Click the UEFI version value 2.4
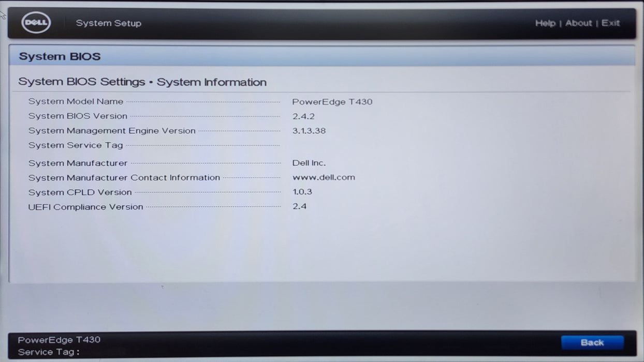Screen dimensions: 644x362 click(299, 206)
